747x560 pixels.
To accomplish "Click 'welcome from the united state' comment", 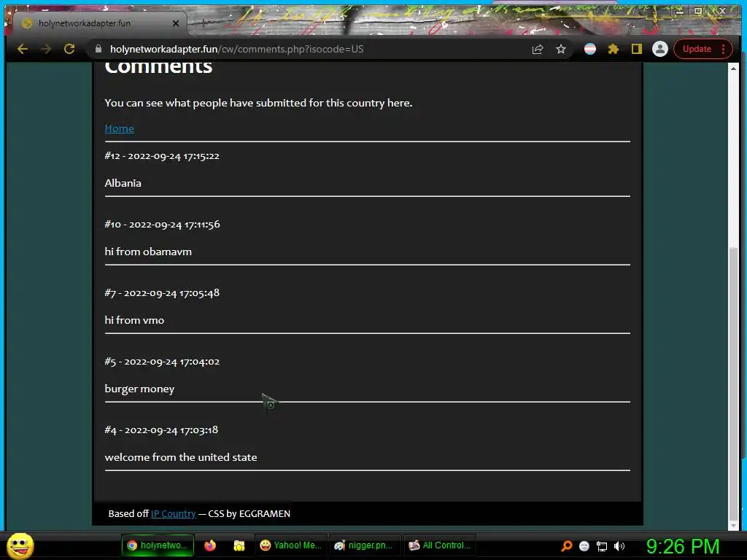I will click(181, 458).
